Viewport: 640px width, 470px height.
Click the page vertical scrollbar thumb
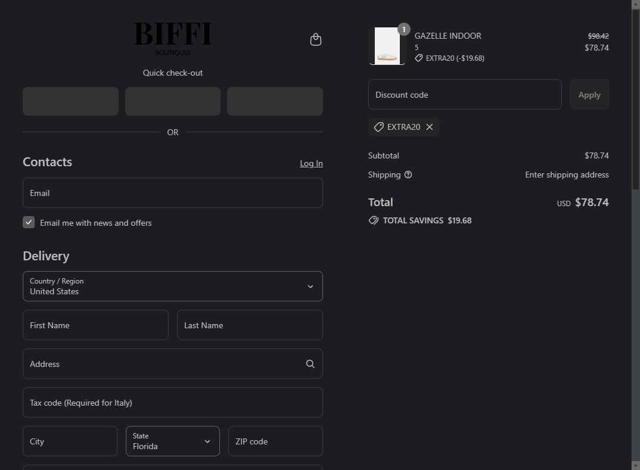pyautogui.click(x=636, y=100)
